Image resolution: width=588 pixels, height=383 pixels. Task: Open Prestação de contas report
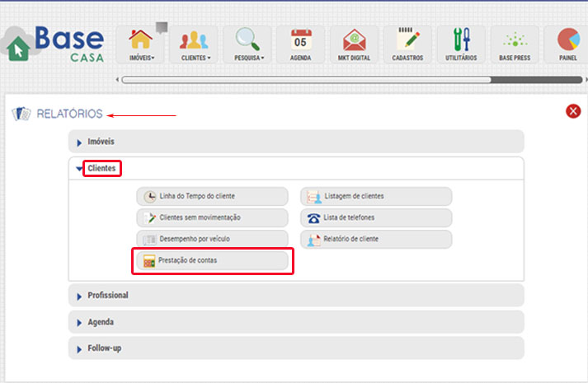point(213,261)
